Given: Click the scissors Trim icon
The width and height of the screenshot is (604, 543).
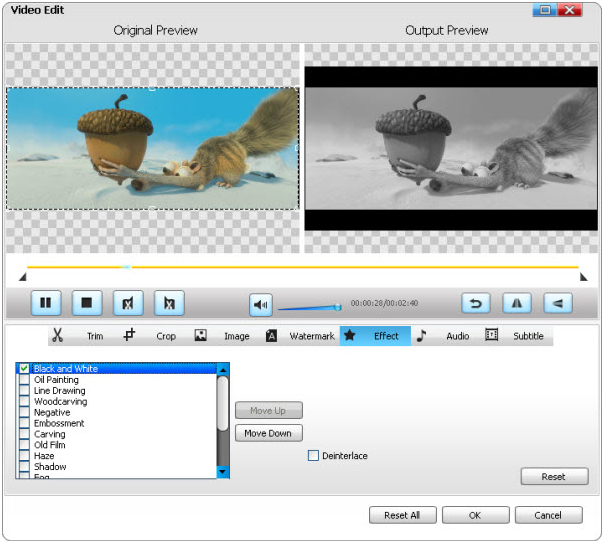Looking at the screenshot, I should [57, 335].
